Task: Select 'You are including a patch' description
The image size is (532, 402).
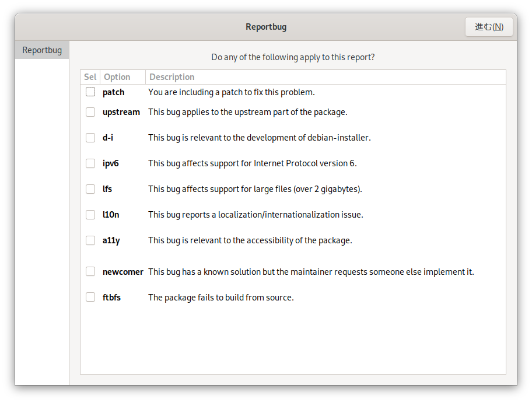Action: tap(232, 92)
